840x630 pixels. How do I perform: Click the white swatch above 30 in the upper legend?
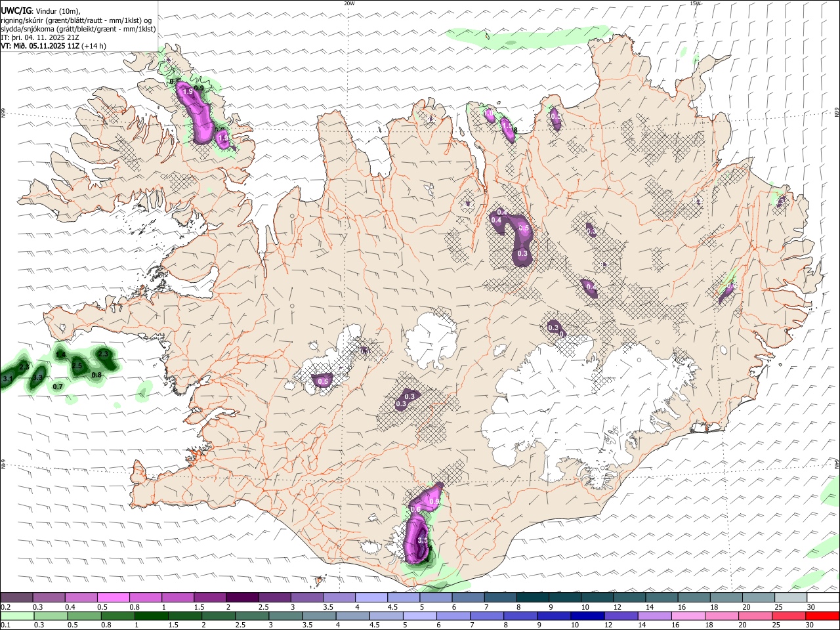pos(824,597)
